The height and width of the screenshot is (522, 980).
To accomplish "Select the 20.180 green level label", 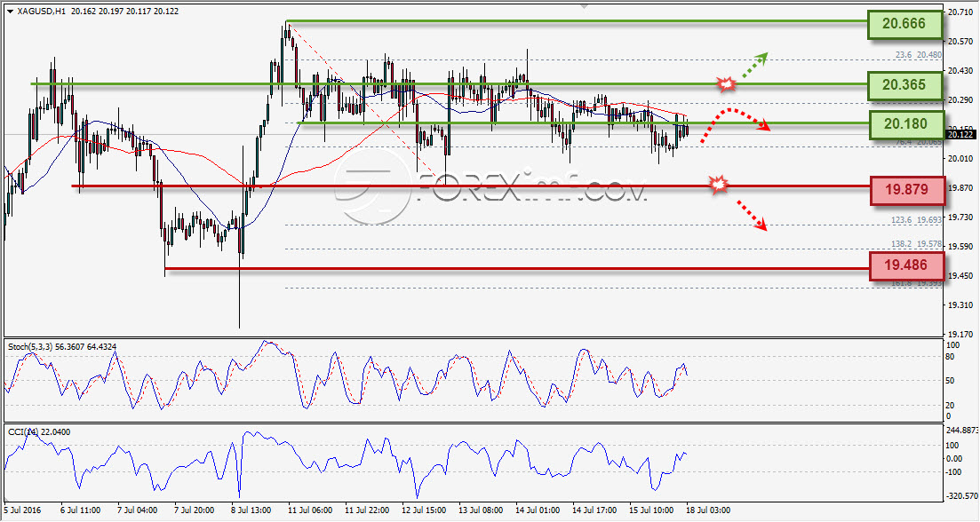I will tap(906, 124).
